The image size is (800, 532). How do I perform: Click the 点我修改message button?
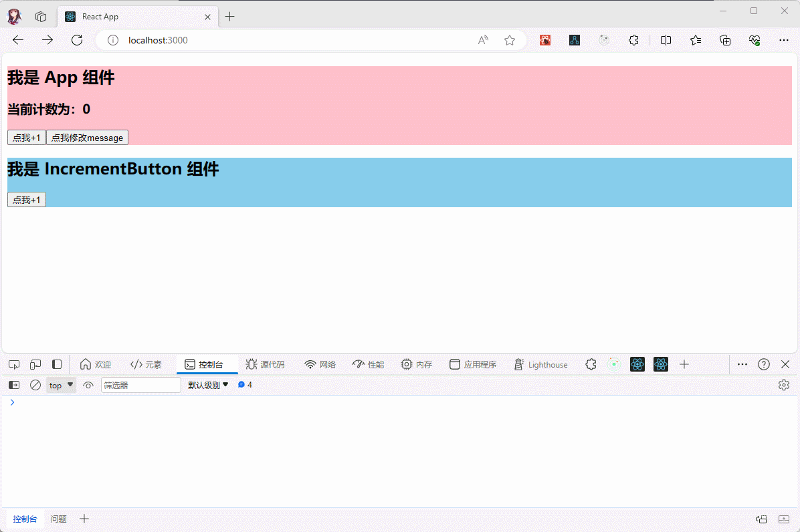coord(87,138)
